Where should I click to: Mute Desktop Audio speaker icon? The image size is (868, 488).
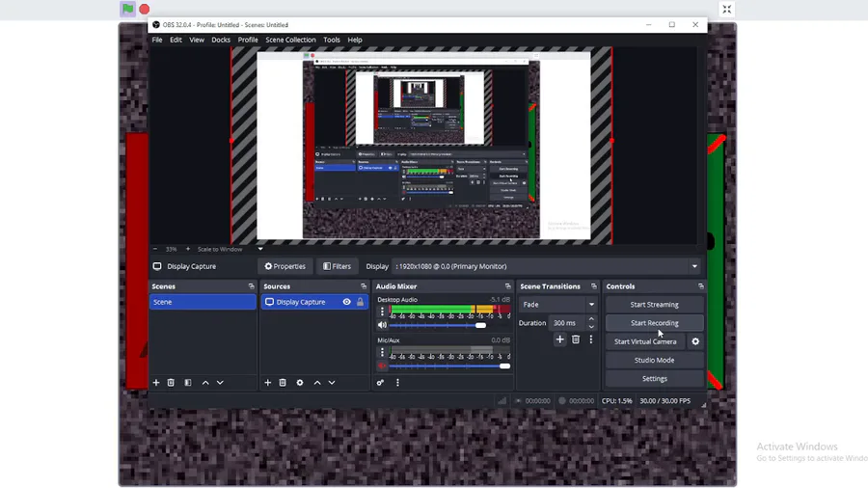382,325
